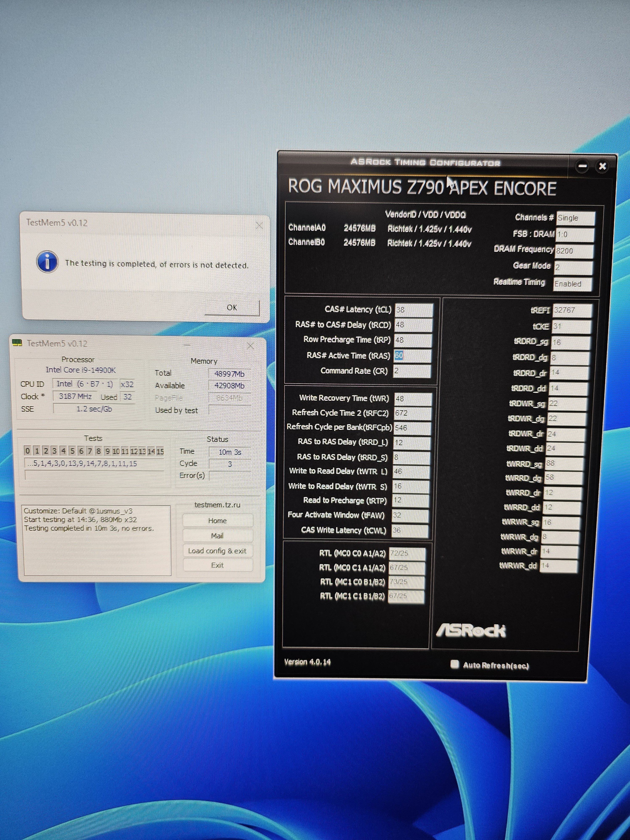
Task: Click the Home button in TestMem5
Action: pyautogui.click(x=217, y=521)
